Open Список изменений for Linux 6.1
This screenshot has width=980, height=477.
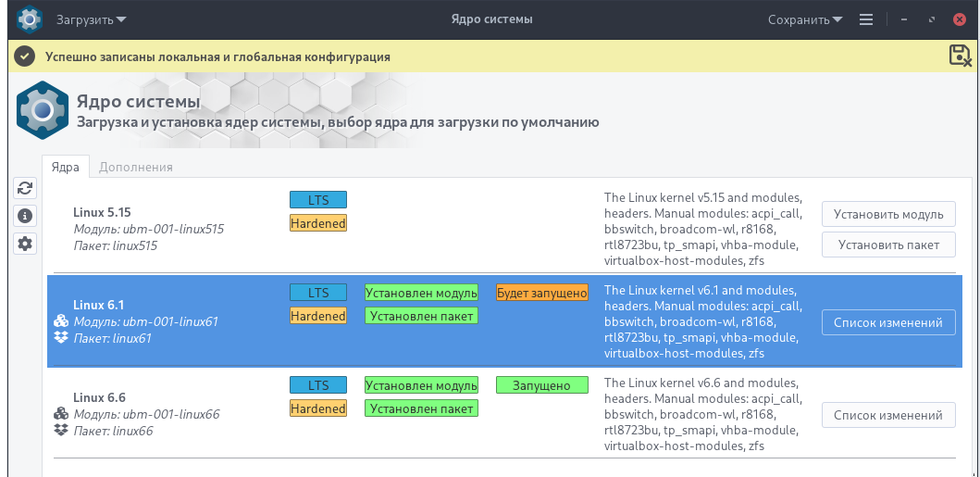[888, 322]
